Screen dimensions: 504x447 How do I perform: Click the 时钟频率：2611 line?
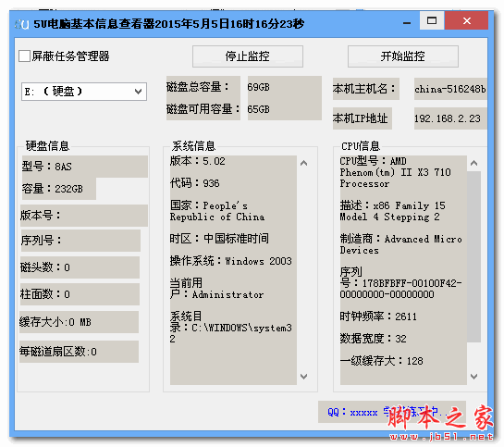378,317
